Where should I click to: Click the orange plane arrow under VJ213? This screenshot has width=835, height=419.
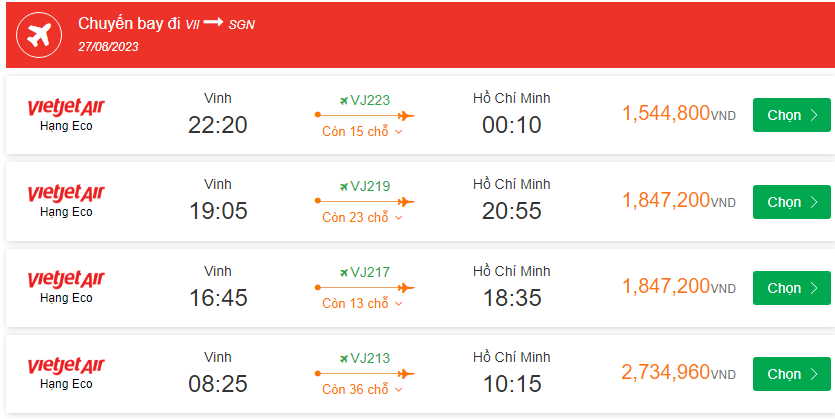[405, 374]
